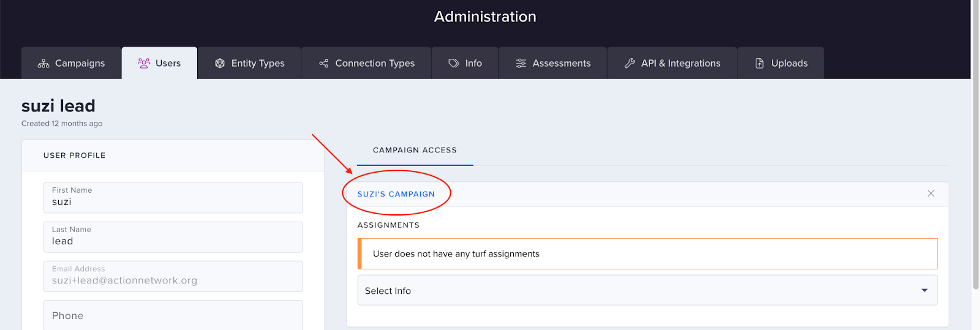The width and height of the screenshot is (980, 330).
Task: Select the Campaign Access tab
Action: point(415,151)
